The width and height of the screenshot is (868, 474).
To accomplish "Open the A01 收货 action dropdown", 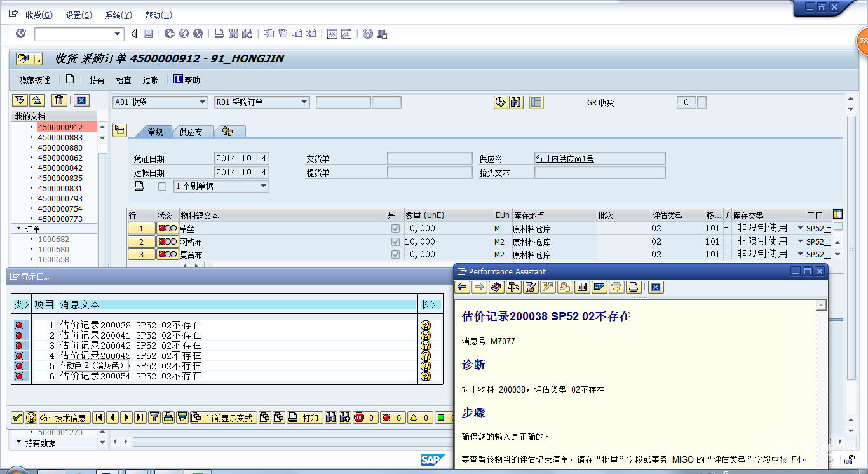I will click(203, 102).
